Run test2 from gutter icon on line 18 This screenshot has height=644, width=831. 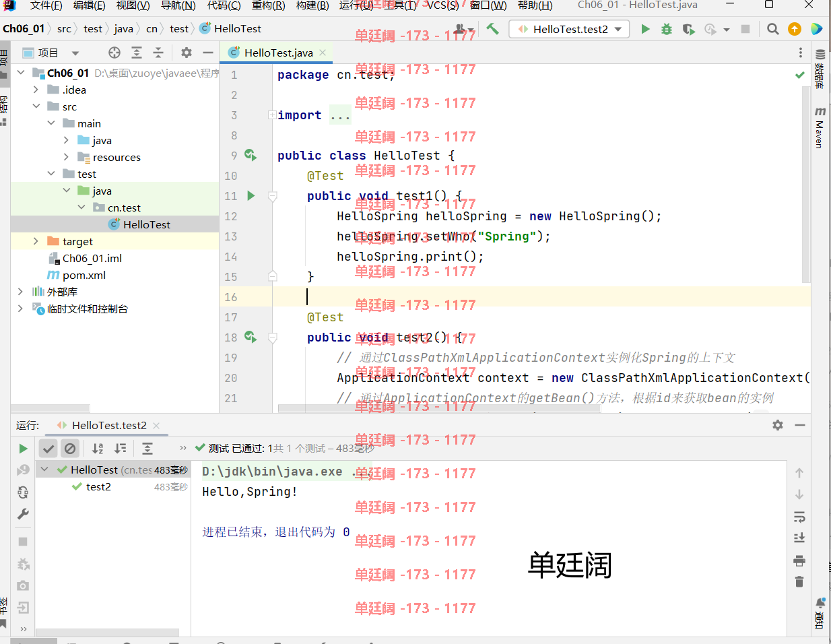251,337
